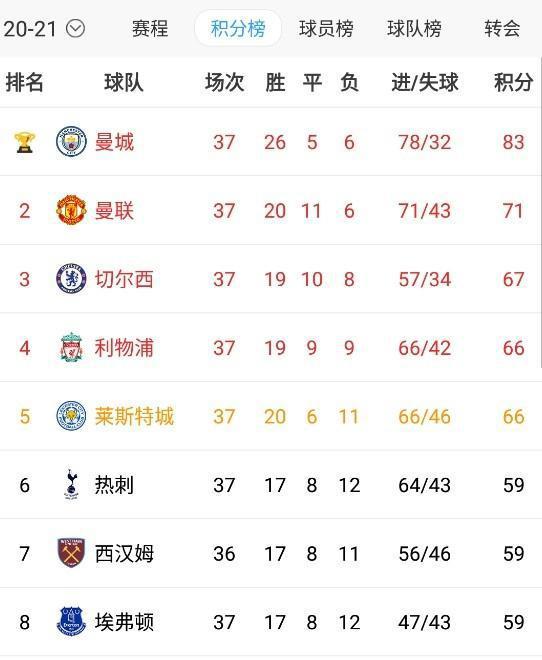The width and height of the screenshot is (542, 660).
Task: Click the Manchester City club crest
Action: [71, 141]
